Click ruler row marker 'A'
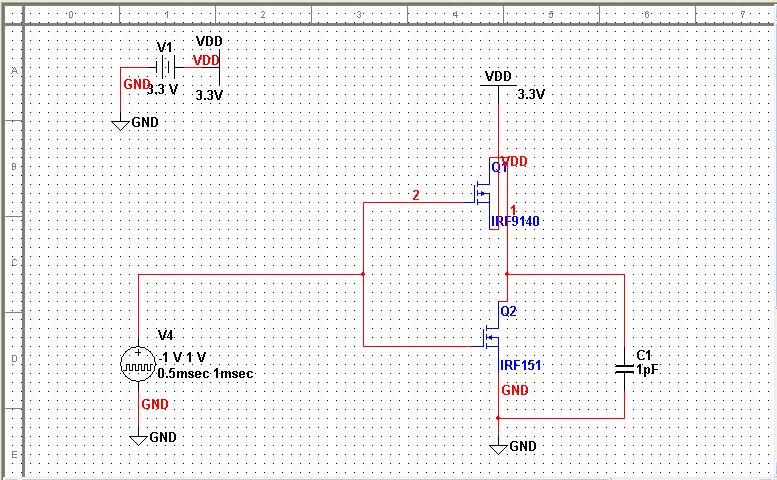 (14, 71)
